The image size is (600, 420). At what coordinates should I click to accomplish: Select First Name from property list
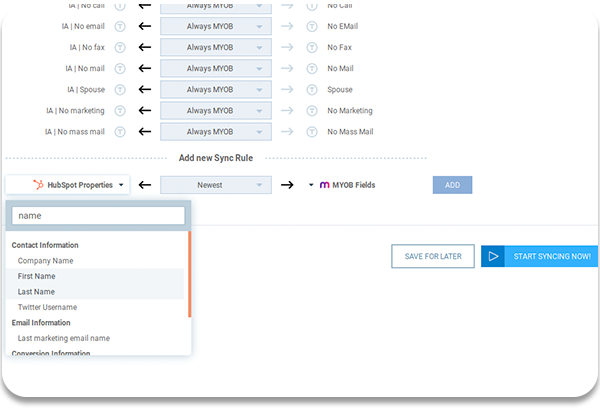point(36,276)
